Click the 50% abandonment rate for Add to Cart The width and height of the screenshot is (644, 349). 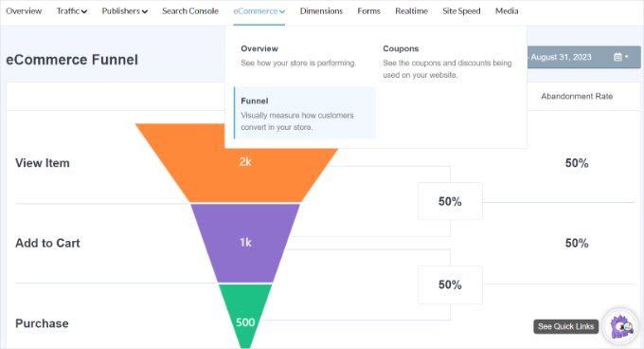577,243
